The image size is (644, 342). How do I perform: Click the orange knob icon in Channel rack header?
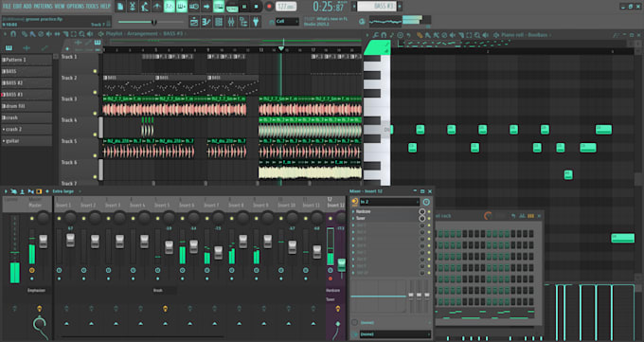coord(488,215)
